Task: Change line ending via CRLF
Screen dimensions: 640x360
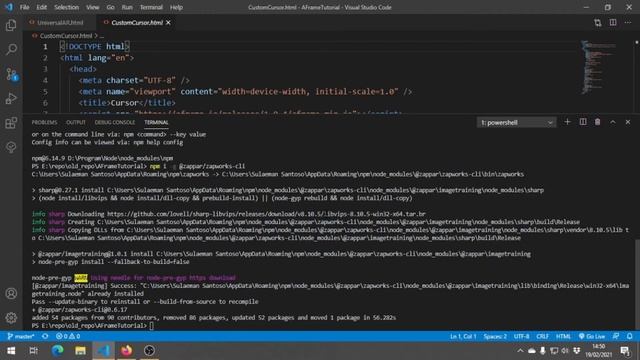Action: [x=542, y=336]
